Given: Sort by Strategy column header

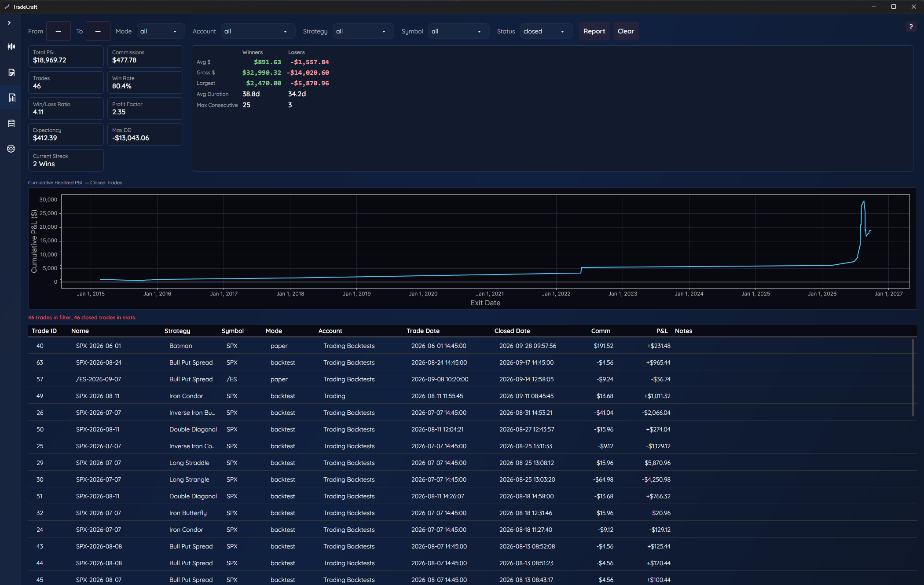Looking at the screenshot, I should 177,331.
